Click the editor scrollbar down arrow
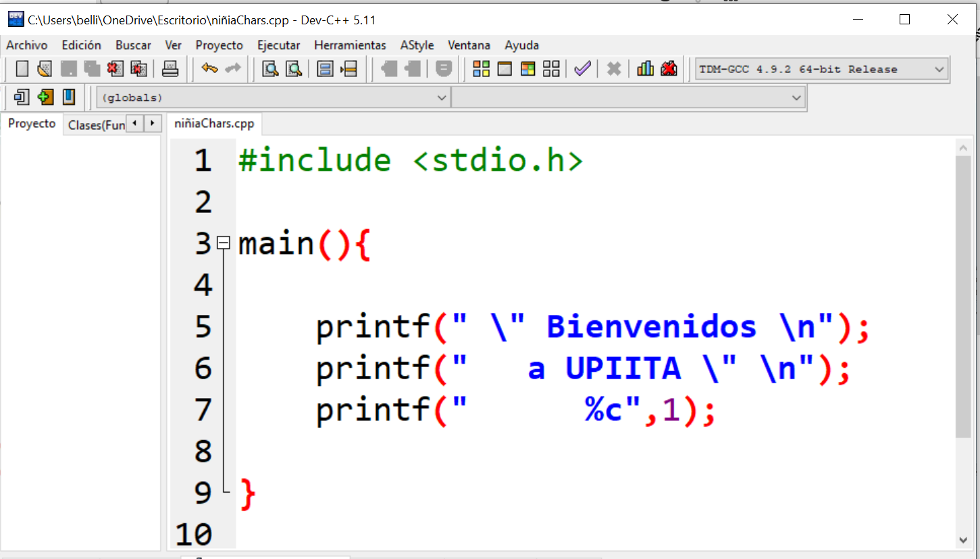 [x=964, y=539]
